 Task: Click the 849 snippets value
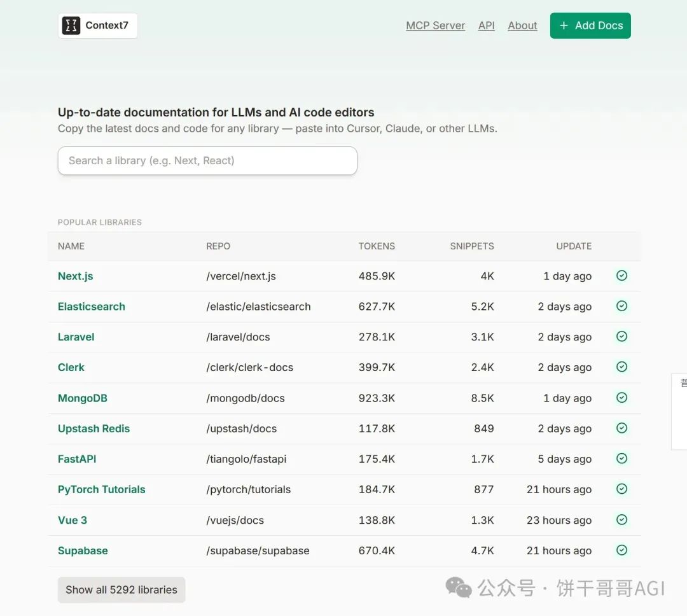tap(483, 428)
